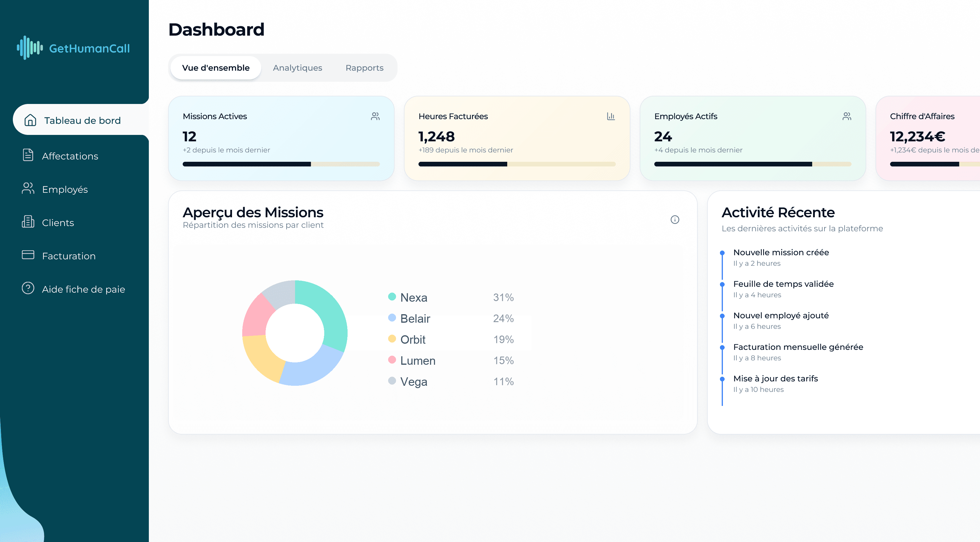Switch to the Vue d'ensemble tab

coord(216,68)
